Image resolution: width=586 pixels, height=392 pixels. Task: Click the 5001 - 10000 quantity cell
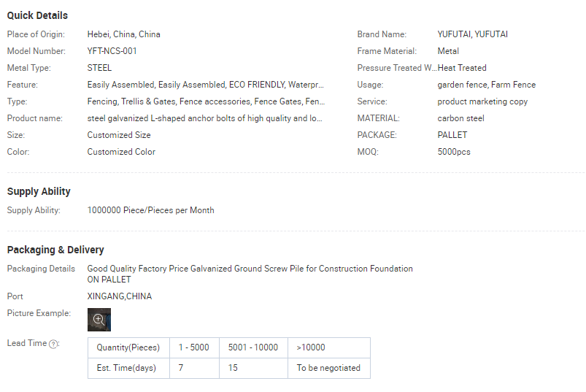coord(253,347)
